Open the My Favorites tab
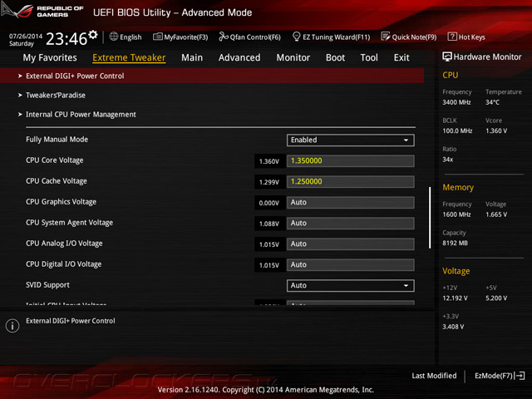The width and height of the screenshot is (532, 399). coord(50,57)
